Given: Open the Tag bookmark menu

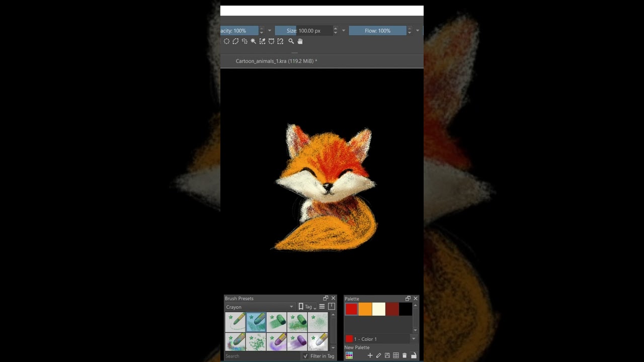Looking at the screenshot, I should click(x=307, y=307).
